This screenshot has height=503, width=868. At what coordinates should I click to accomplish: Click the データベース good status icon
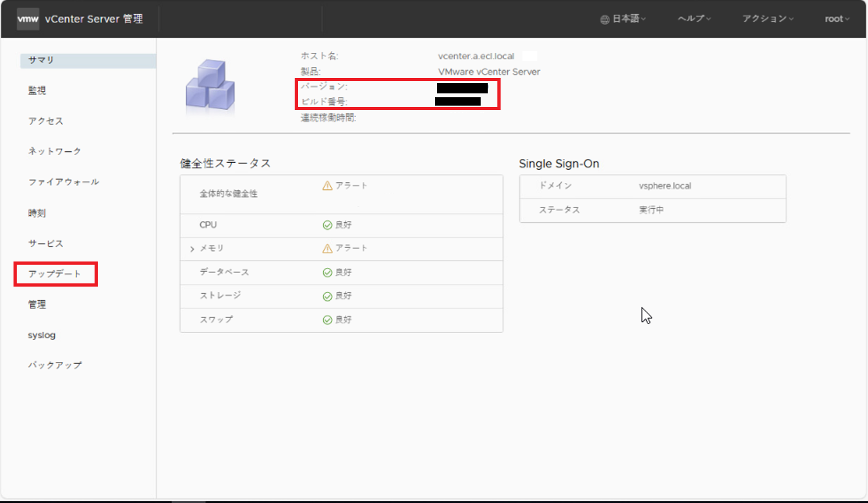pos(328,272)
